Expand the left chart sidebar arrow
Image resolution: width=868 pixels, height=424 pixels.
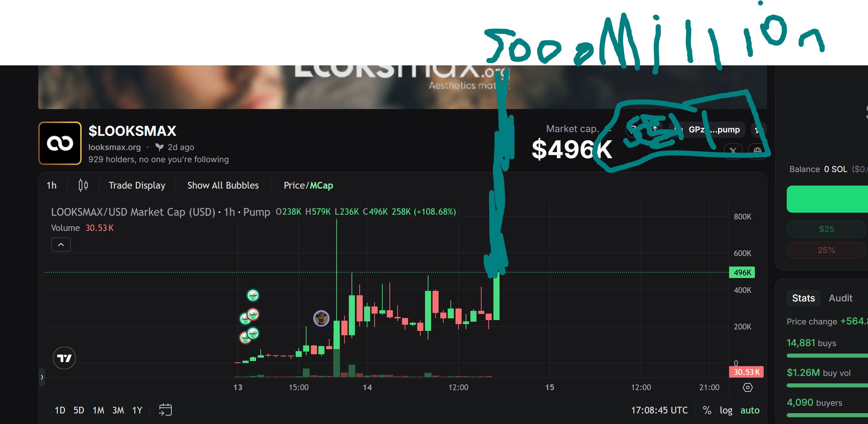click(42, 377)
